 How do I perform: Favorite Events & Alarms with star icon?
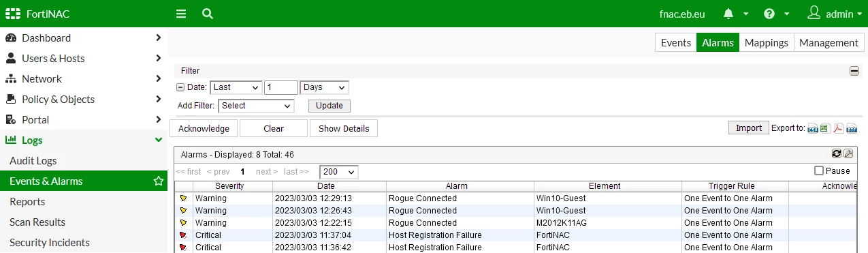[159, 181]
